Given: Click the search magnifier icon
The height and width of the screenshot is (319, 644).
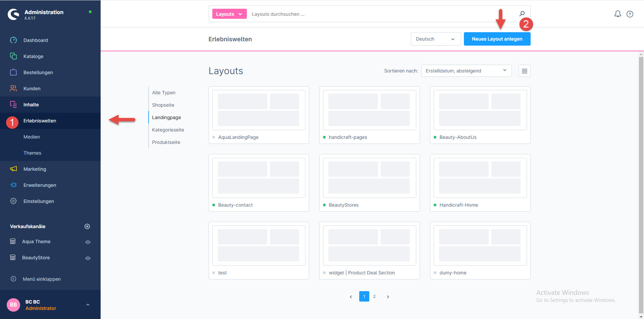Looking at the screenshot, I should [x=522, y=14].
